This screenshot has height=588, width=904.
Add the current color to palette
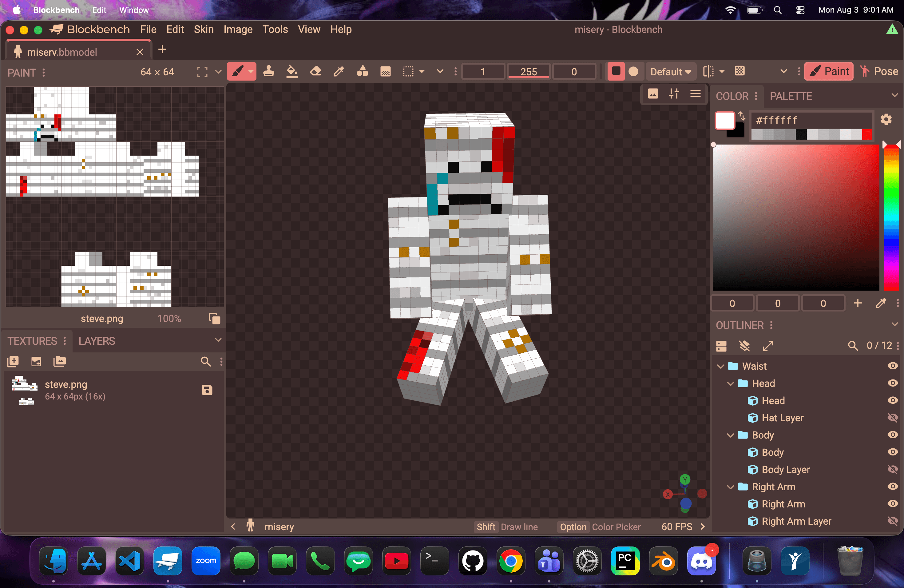[x=858, y=303]
